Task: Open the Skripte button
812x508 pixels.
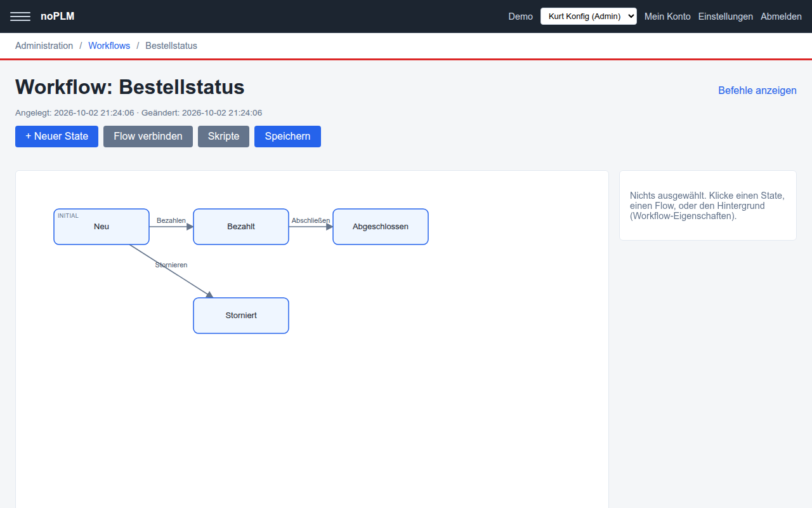Action: (x=223, y=137)
